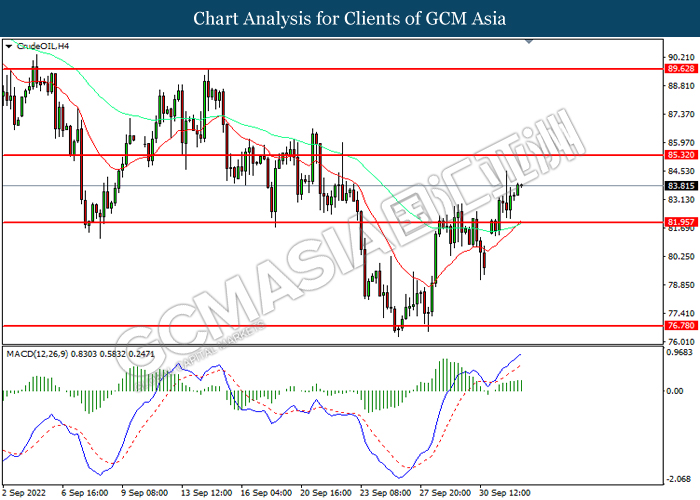Select the 81.957 level price tag

tap(681, 222)
